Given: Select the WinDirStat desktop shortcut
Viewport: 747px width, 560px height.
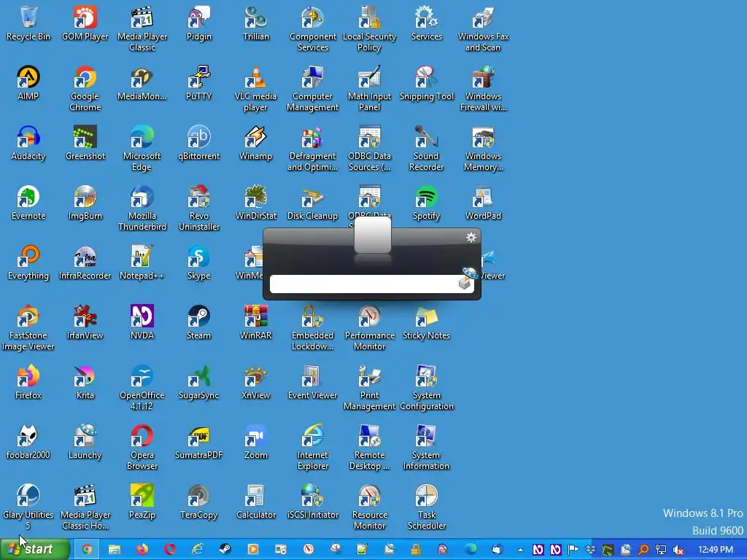Looking at the screenshot, I should point(256,203).
